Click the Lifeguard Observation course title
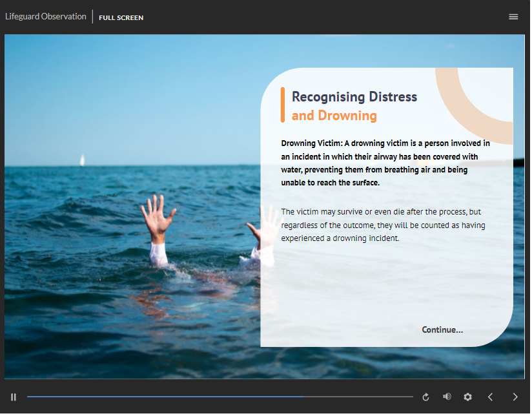This screenshot has height=418, width=532. (x=46, y=17)
